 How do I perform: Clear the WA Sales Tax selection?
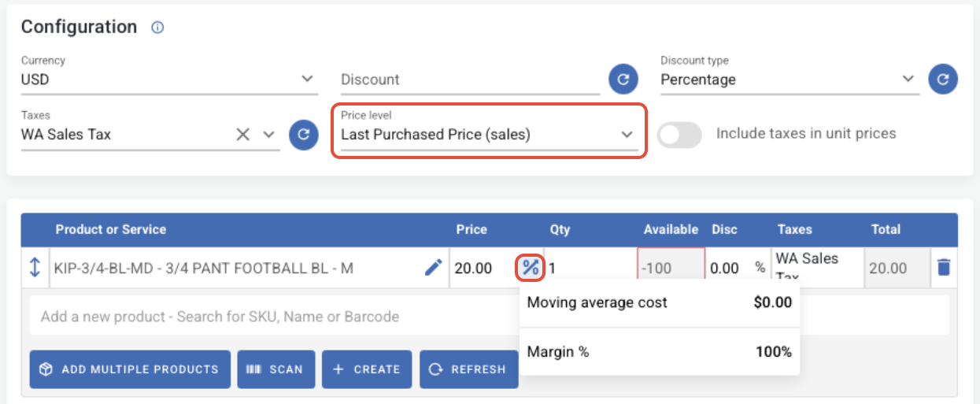243,135
